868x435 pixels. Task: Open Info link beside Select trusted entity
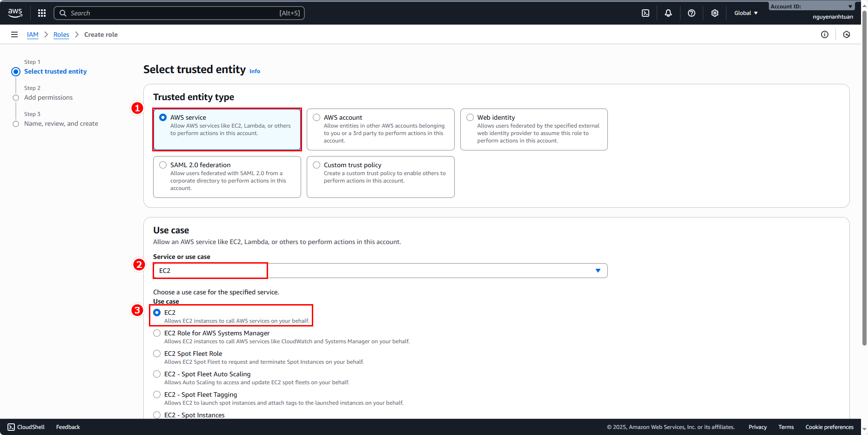pos(255,71)
